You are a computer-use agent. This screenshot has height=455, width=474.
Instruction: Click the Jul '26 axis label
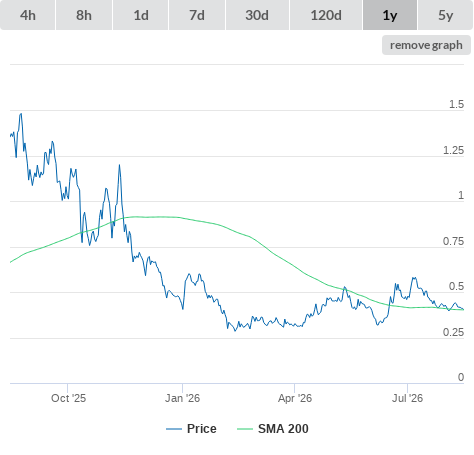click(x=407, y=398)
